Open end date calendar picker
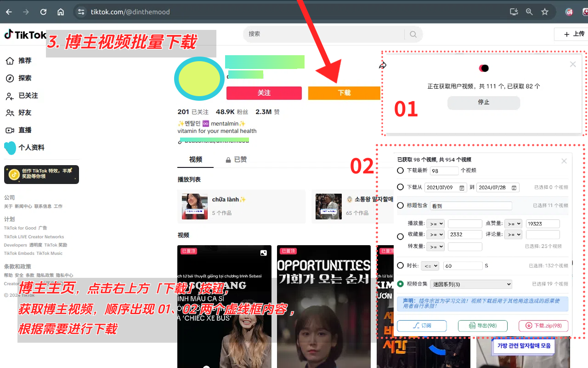Image resolution: width=588 pixels, height=368 pixels. (x=514, y=188)
